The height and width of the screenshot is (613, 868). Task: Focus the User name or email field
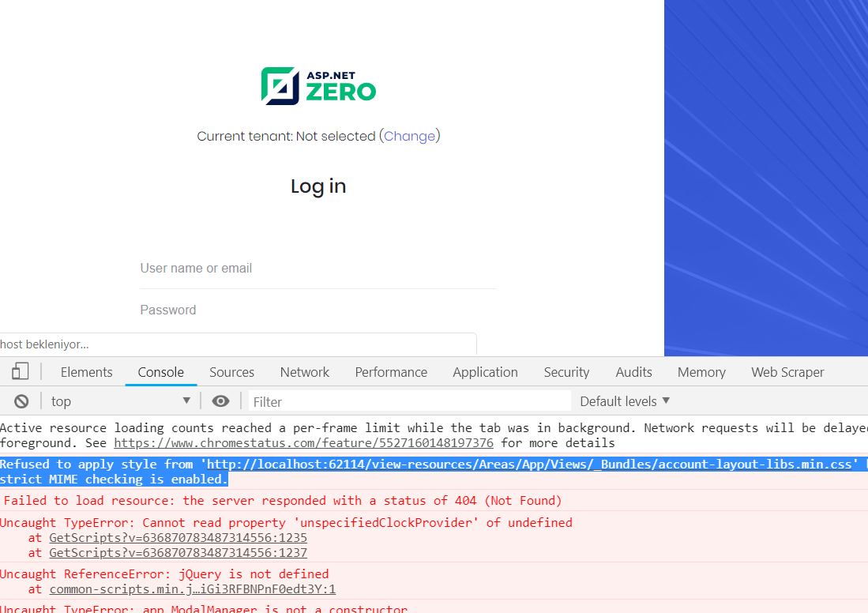pos(318,269)
